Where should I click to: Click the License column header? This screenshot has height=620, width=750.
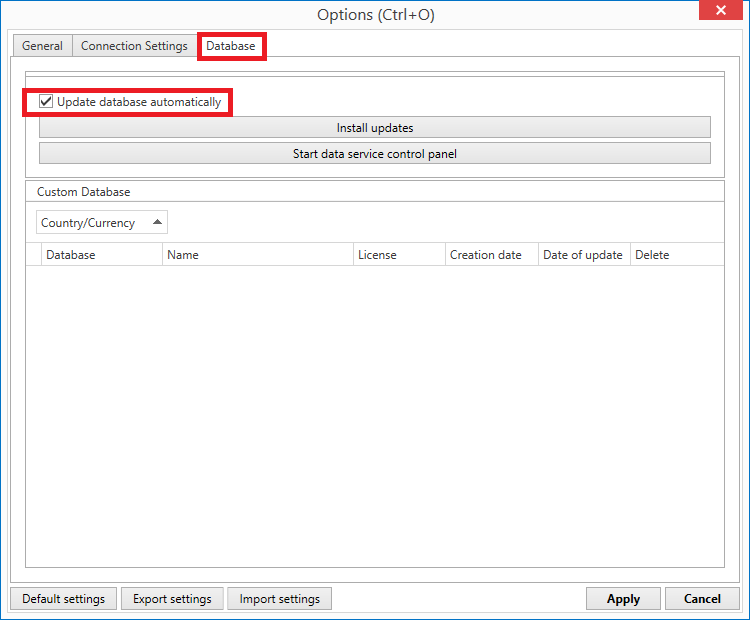click(x=399, y=255)
